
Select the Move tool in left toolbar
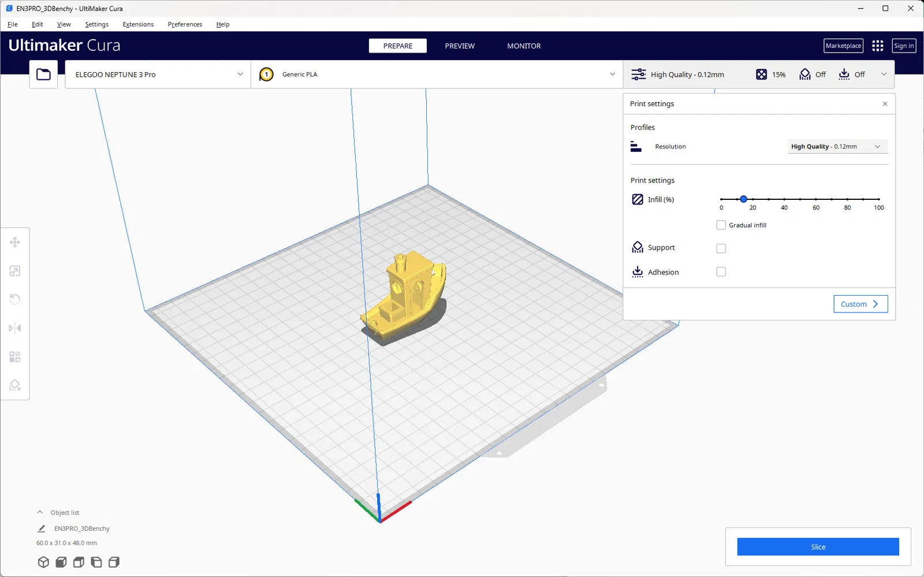coord(15,243)
